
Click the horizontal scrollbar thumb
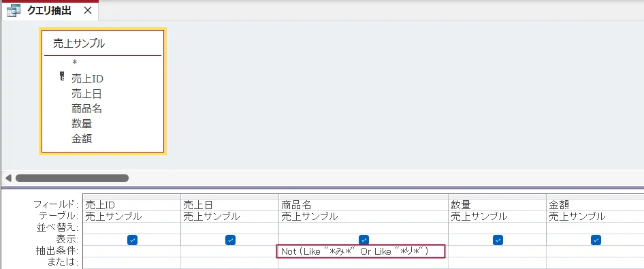coord(72,178)
